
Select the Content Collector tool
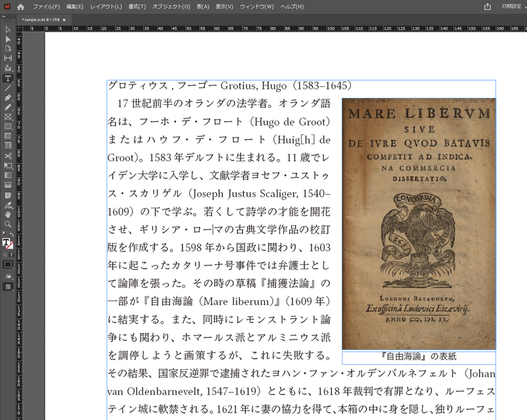pyautogui.click(x=8, y=68)
